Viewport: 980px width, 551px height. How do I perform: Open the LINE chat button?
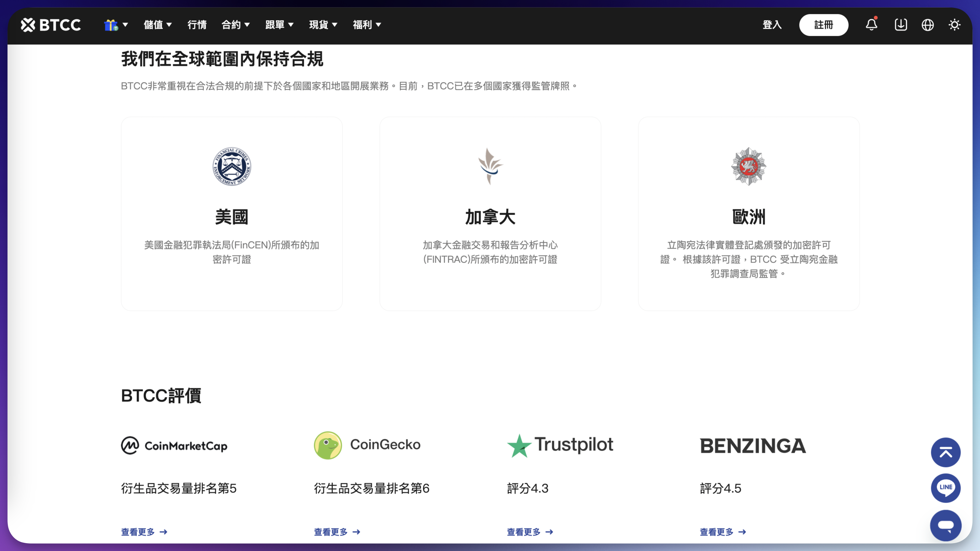946,488
